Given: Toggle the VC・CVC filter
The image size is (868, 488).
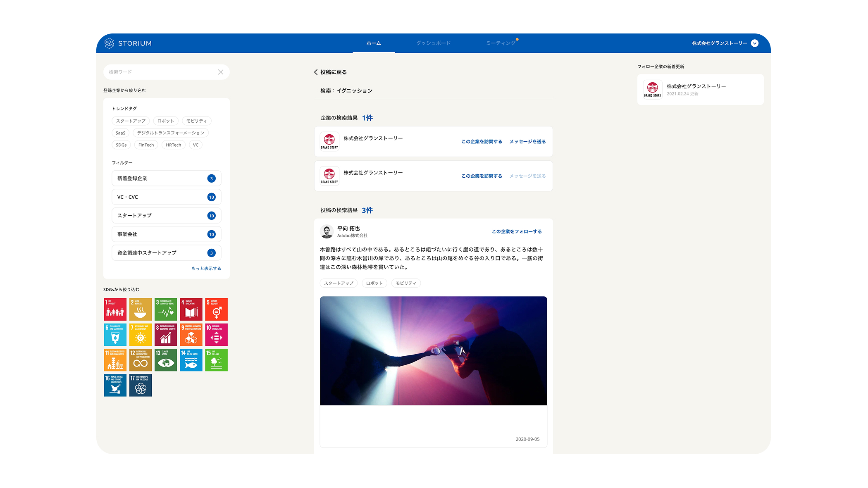Looking at the screenshot, I should tap(166, 197).
